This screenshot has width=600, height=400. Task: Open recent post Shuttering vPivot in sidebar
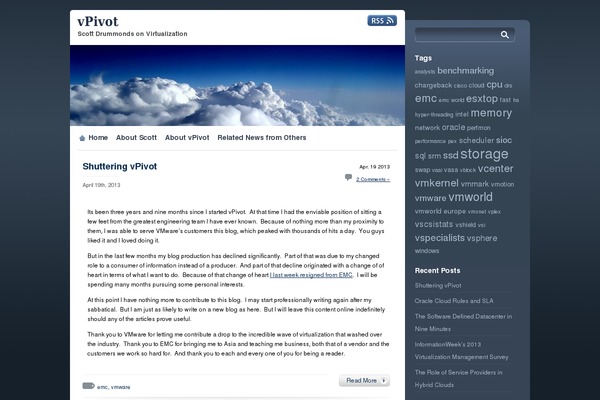click(x=438, y=286)
